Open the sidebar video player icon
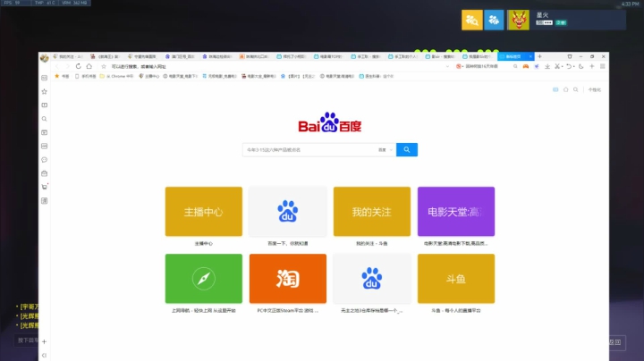 click(45, 132)
